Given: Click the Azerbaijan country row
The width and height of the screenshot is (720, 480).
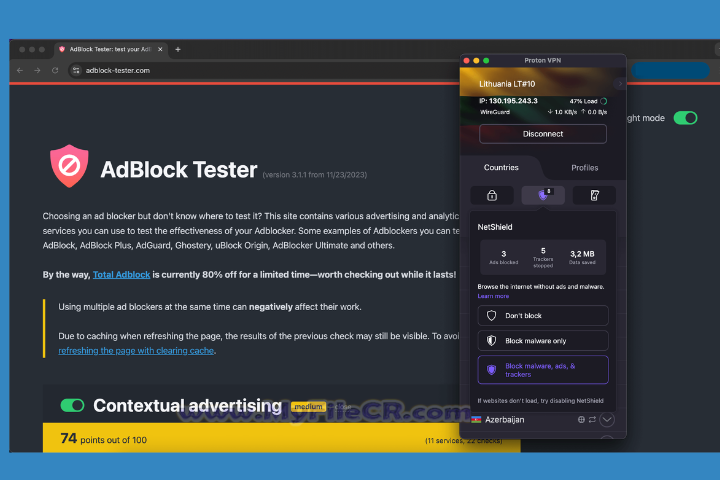Looking at the screenshot, I should (543, 419).
